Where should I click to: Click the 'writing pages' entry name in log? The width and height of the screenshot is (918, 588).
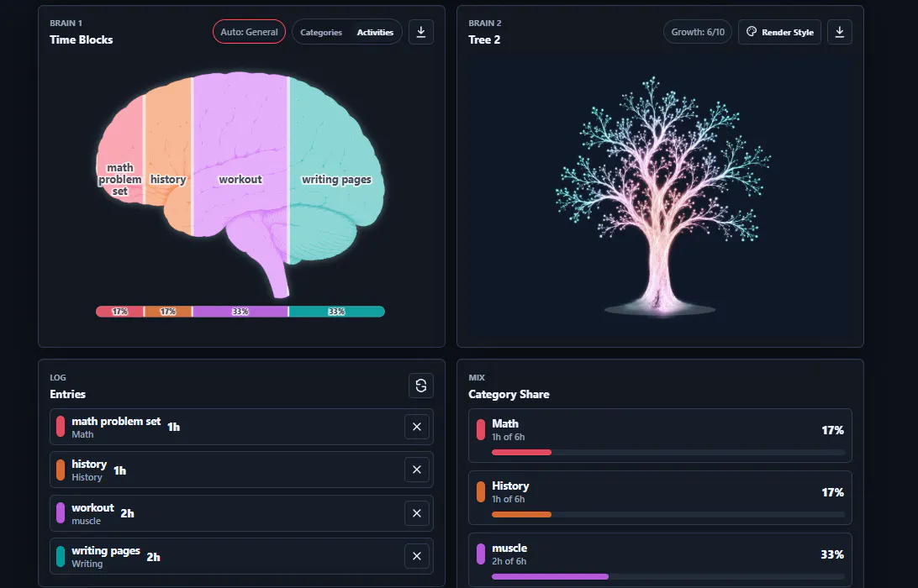(106, 551)
